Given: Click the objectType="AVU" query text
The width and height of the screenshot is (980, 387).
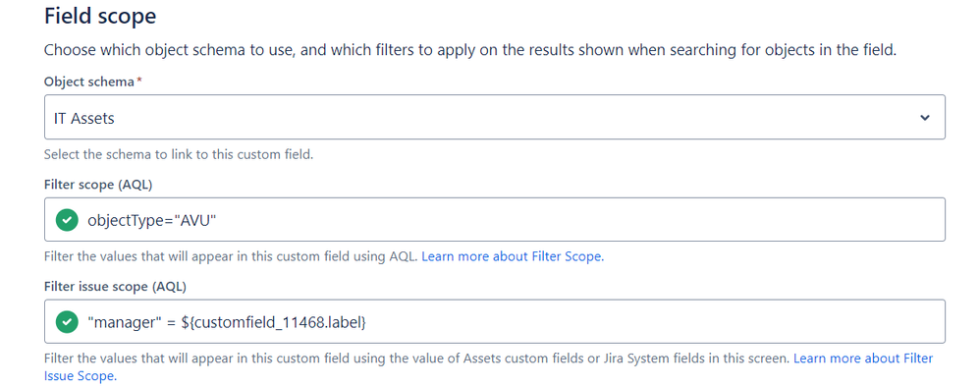Looking at the screenshot, I should coord(152,220).
